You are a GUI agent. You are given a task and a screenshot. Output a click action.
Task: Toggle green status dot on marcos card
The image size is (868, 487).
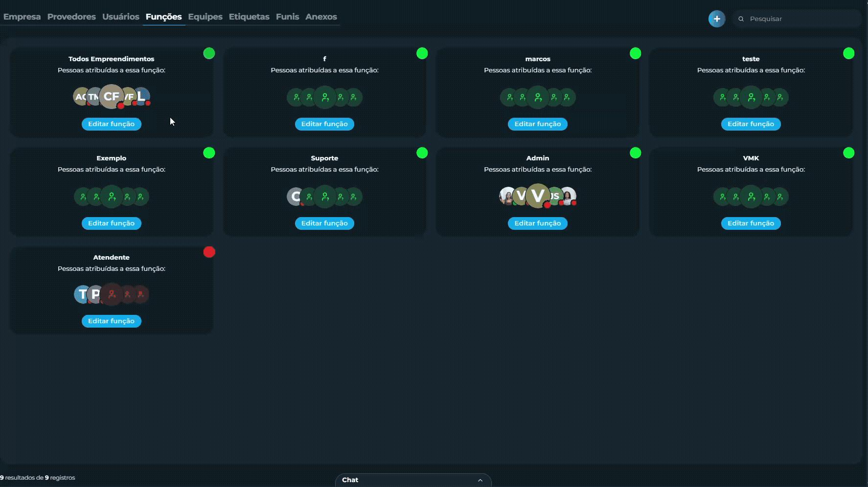636,53
